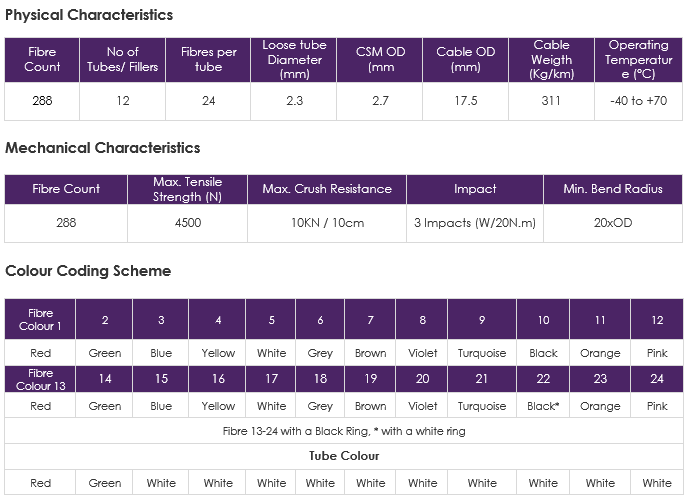Image resolution: width=691 pixels, height=499 pixels.
Task: Select the Max. Tensile Strength header
Action: click(187, 189)
